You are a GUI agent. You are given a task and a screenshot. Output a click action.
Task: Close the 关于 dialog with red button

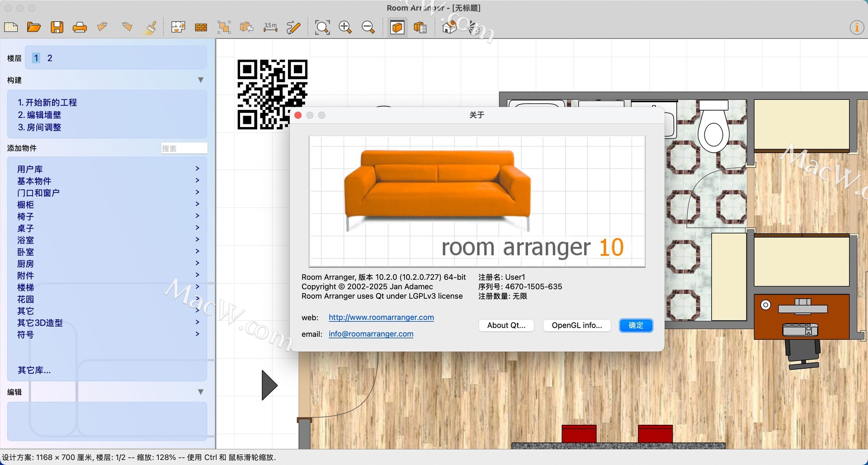[298, 115]
